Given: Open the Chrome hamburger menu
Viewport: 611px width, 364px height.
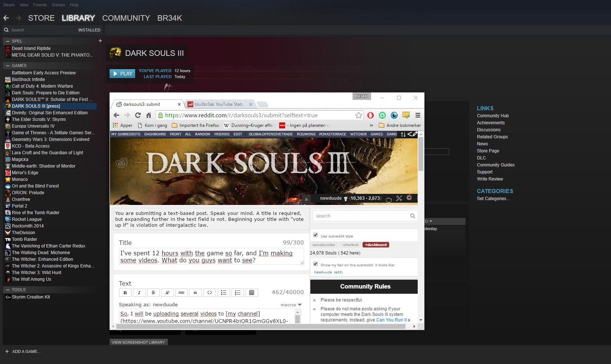Looking at the screenshot, I should point(418,115).
